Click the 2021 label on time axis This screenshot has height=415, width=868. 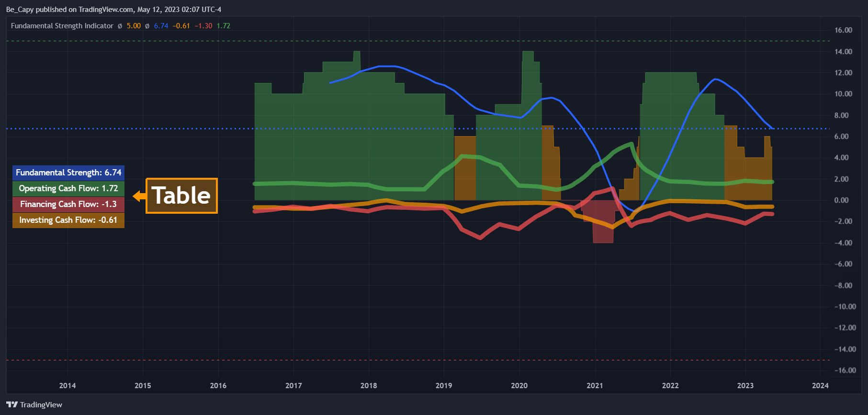point(595,385)
